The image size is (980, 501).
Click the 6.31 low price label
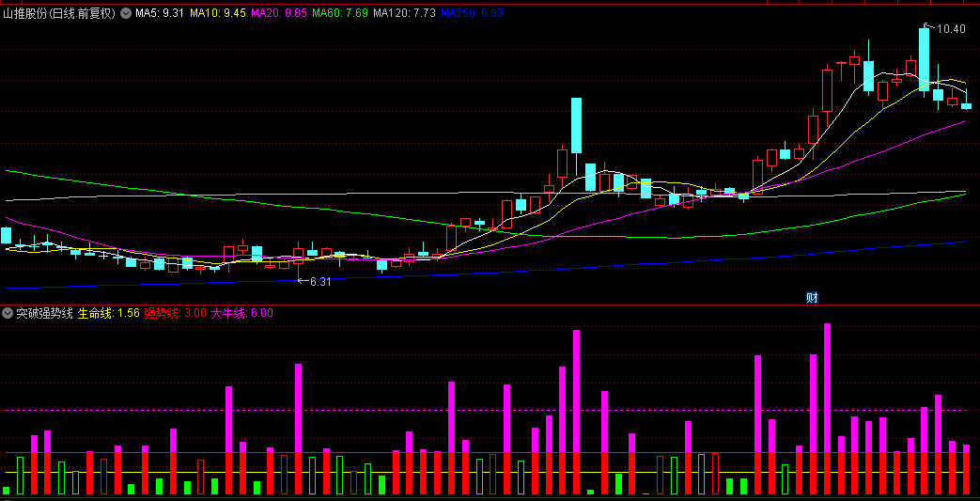pyautogui.click(x=320, y=281)
